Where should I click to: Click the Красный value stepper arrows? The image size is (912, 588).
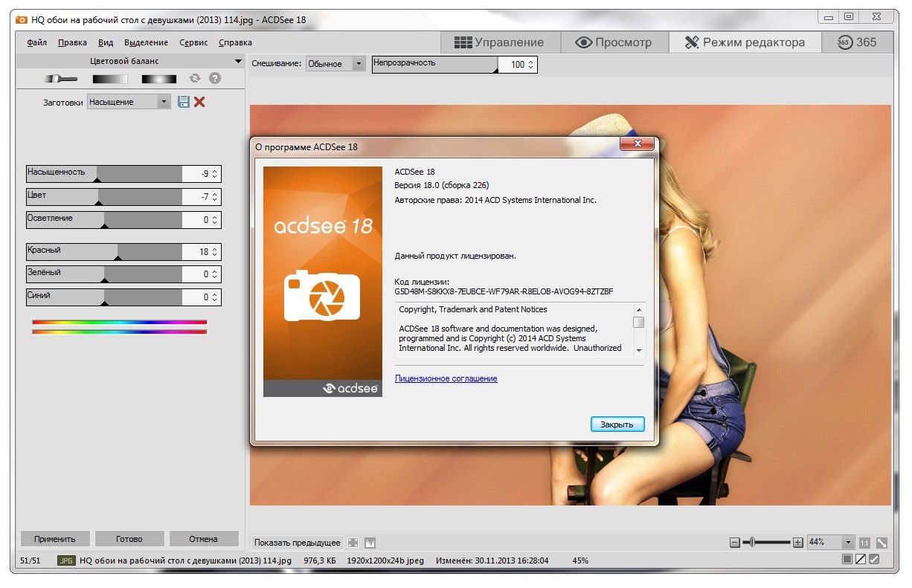click(x=215, y=252)
